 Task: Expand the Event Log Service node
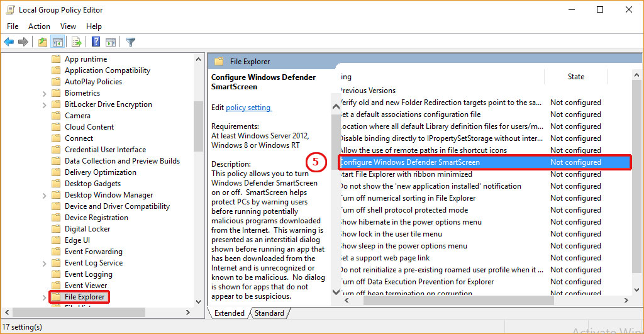point(45,264)
